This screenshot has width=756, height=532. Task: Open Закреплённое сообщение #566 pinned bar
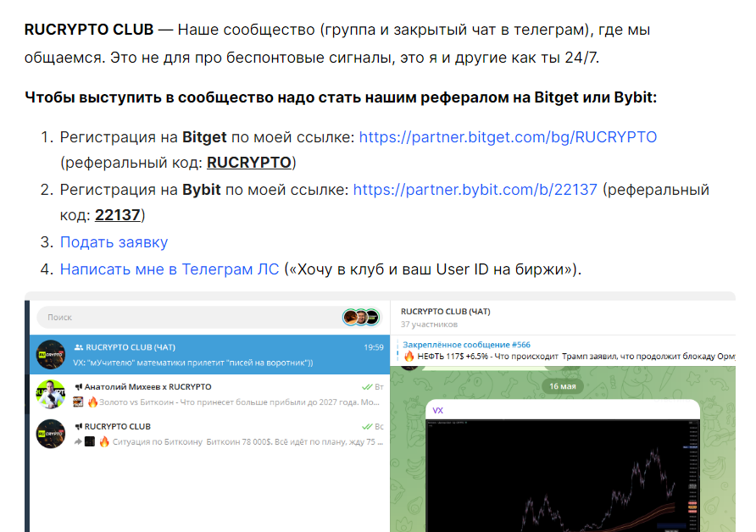566,351
